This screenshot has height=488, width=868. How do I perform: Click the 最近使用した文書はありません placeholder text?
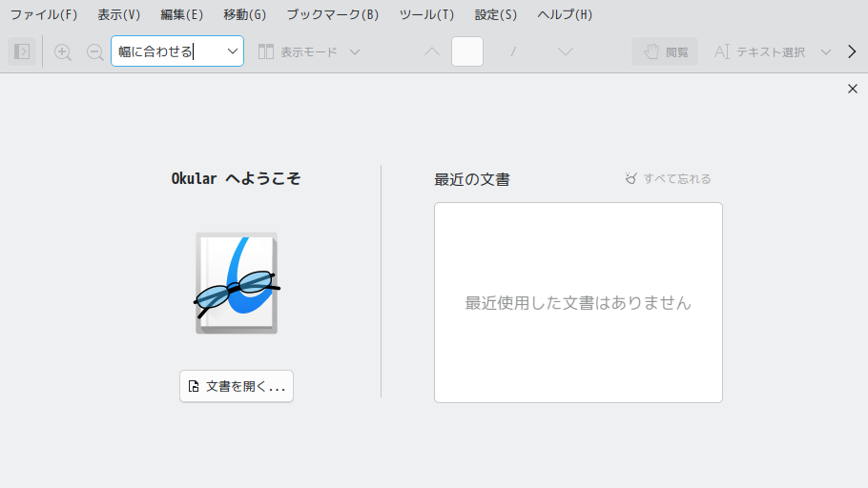pyautogui.click(x=578, y=303)
